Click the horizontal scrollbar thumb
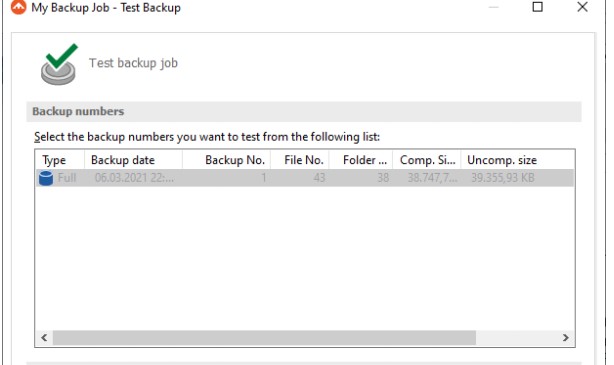614x365 pixels. [x=264, y=338]
